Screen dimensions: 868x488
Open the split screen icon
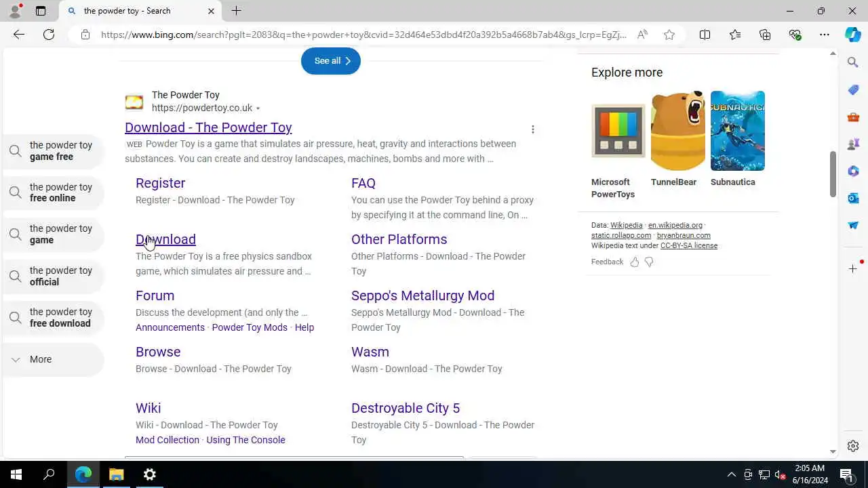click(705, 35)
